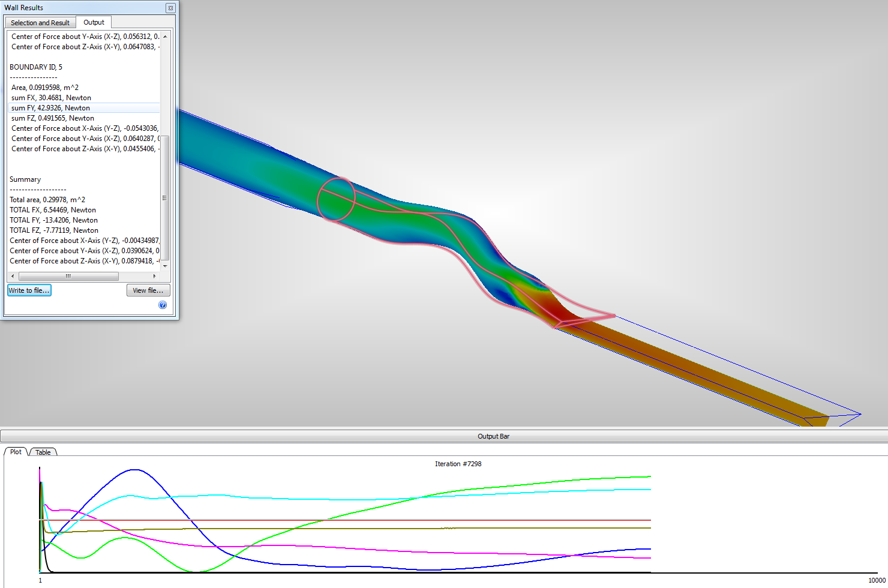888x588 pixels.
Task: Close the Wall Results dialog
Action: 170,8
